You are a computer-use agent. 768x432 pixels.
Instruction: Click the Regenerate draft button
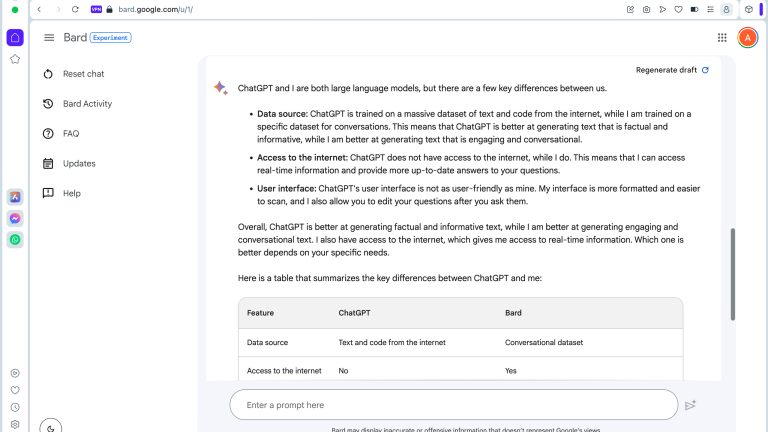tap(672, 70)
